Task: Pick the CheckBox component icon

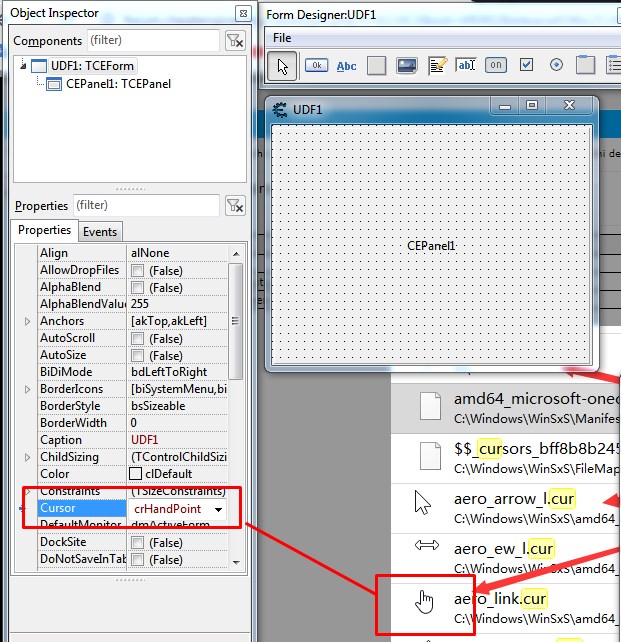Action: pos(526,65)
